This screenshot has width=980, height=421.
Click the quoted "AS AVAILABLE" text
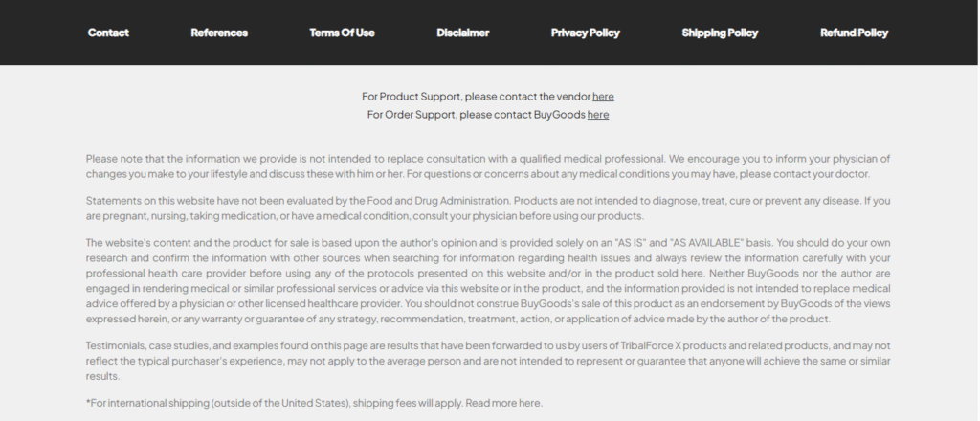pyautogui.click(x=707, y=243)
